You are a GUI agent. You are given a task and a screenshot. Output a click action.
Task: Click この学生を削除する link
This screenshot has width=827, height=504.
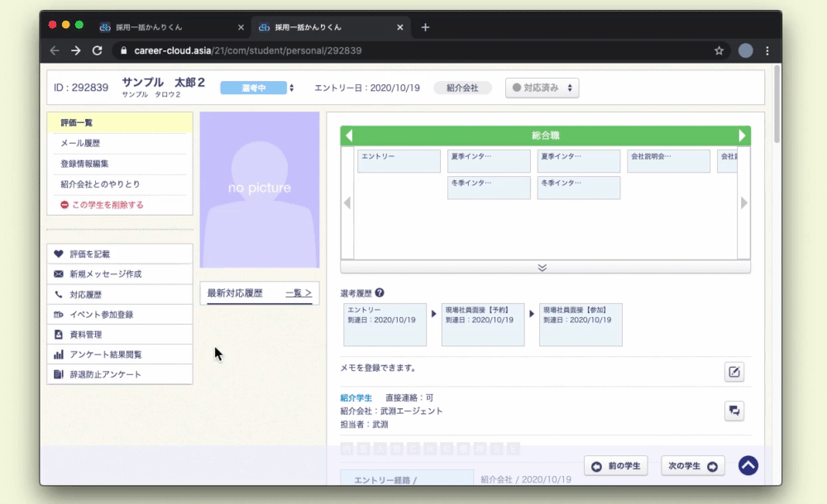[102, 204]
